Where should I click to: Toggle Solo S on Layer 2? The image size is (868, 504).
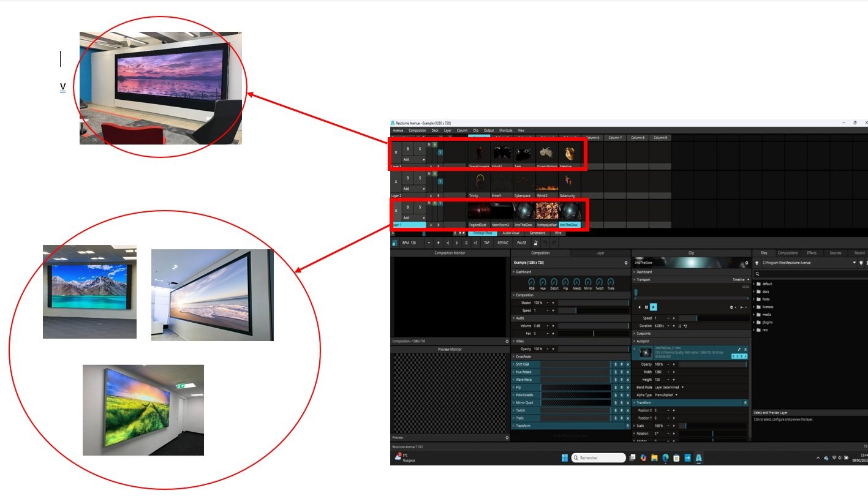tap(420, 178)
